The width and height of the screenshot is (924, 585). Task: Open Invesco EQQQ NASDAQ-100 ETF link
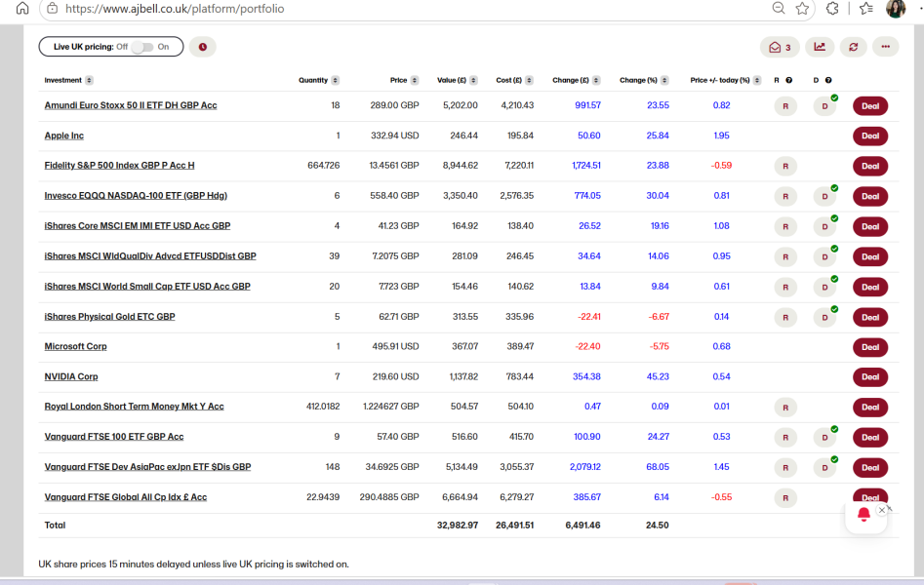(x=136, y=196)
